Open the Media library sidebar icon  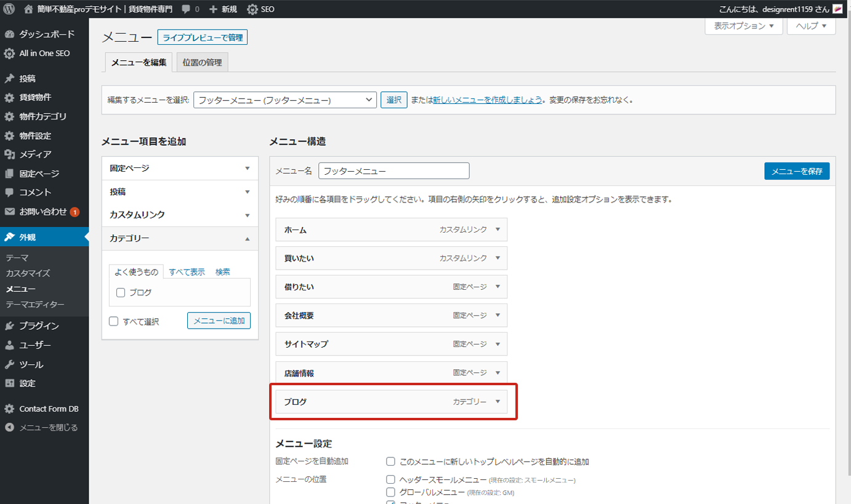[9, 154]
